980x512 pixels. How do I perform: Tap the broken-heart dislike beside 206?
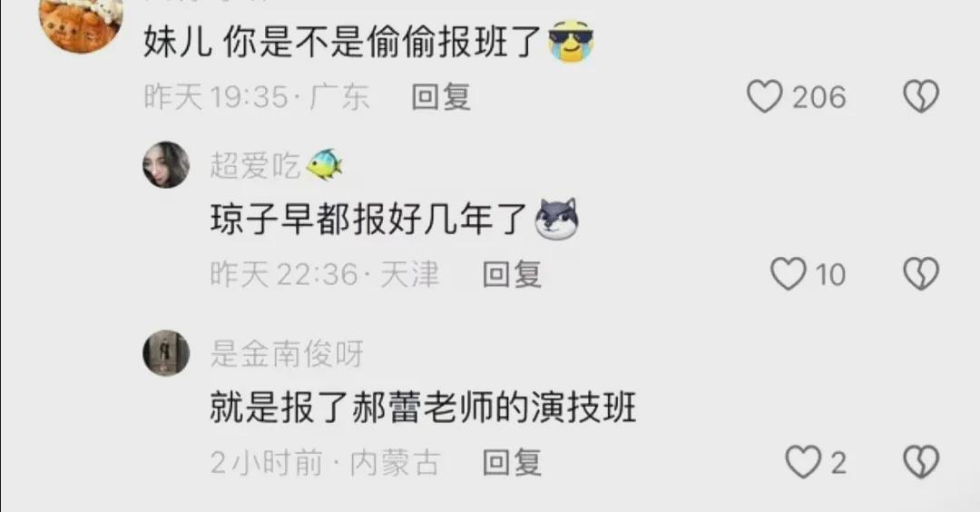click(x=921, y=97)
